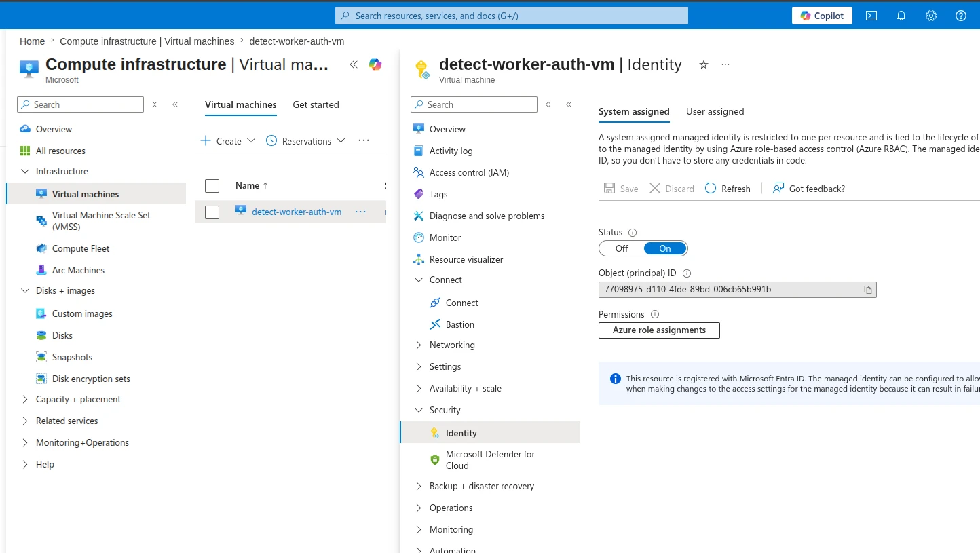Viewport: 980px width, 553px height.
Task: Switch to Get started tab
Action: 316,104
